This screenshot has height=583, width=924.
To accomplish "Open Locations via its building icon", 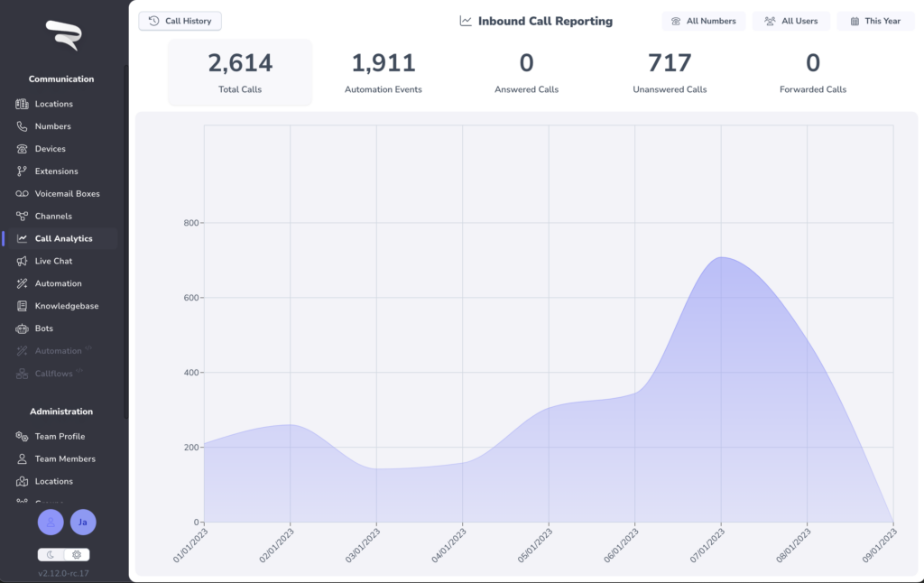I will click(x=22, y=104).
